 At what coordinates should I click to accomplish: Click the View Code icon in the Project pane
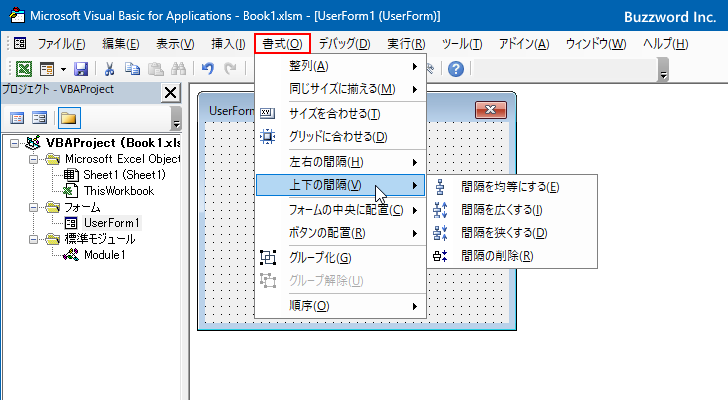17,118
